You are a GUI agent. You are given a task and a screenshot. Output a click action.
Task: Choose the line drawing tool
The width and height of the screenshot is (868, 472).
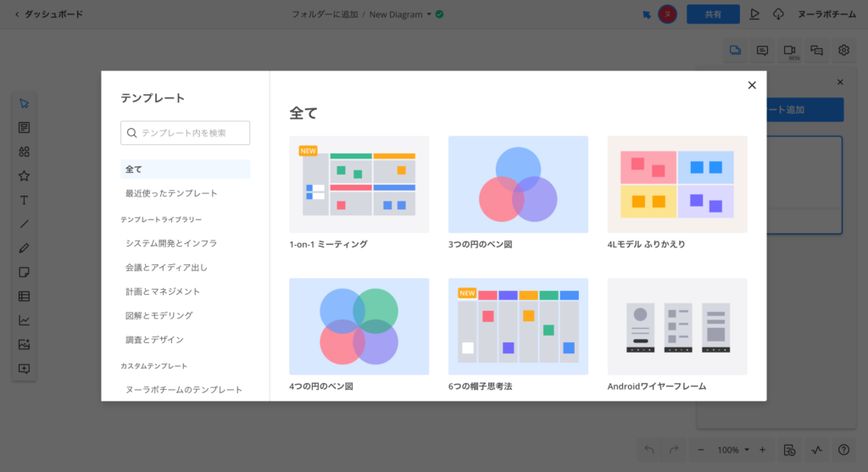(x=24, y=225)
